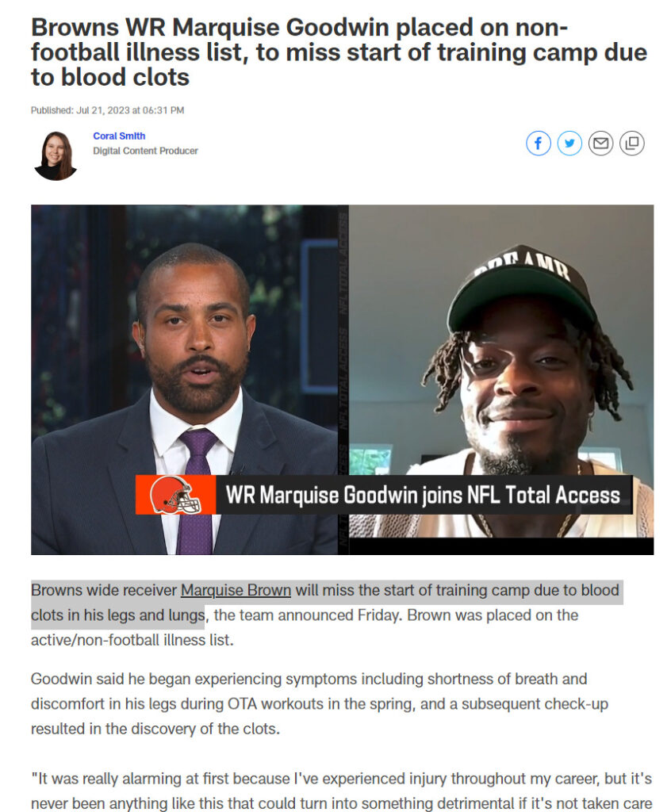Image resolution: width=671 pixels, height=812 pixels.
Task: Click the quote starting "It was really alarming"
Action: tap(341, 791)
